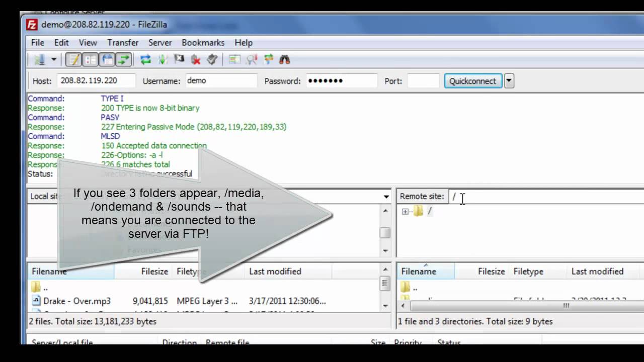This screenshot has width=644, height=362.
Task: Reconnect to the last server
Action: [212, 60]
